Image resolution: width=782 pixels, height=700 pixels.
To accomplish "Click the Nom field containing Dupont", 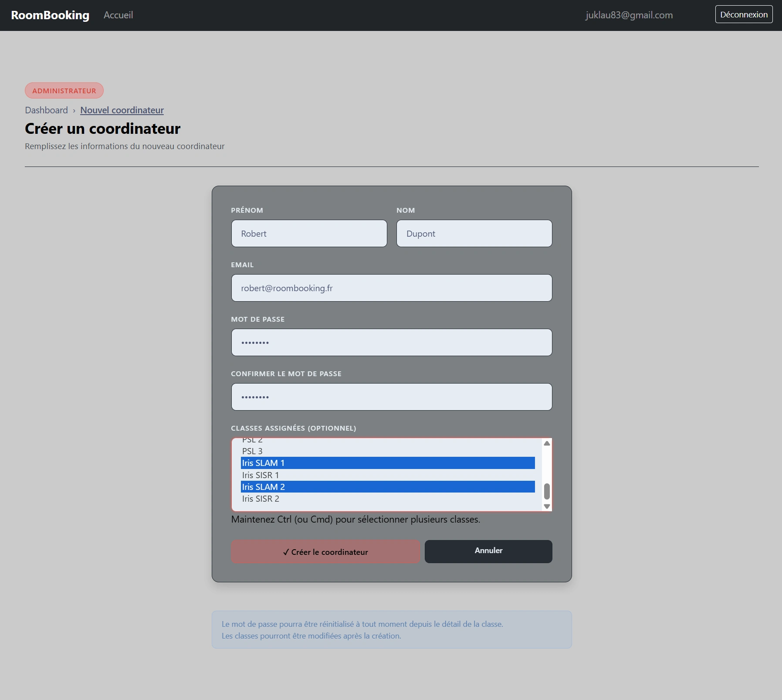I will tap(474, 233).
